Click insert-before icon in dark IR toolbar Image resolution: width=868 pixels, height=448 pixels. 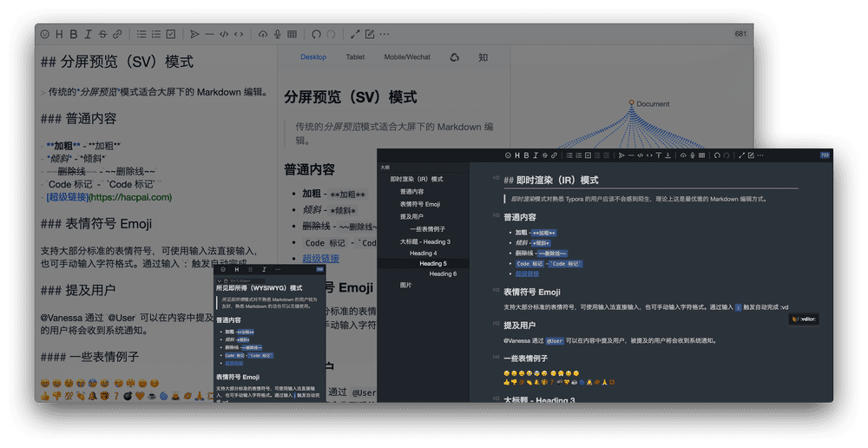point(658,155)
